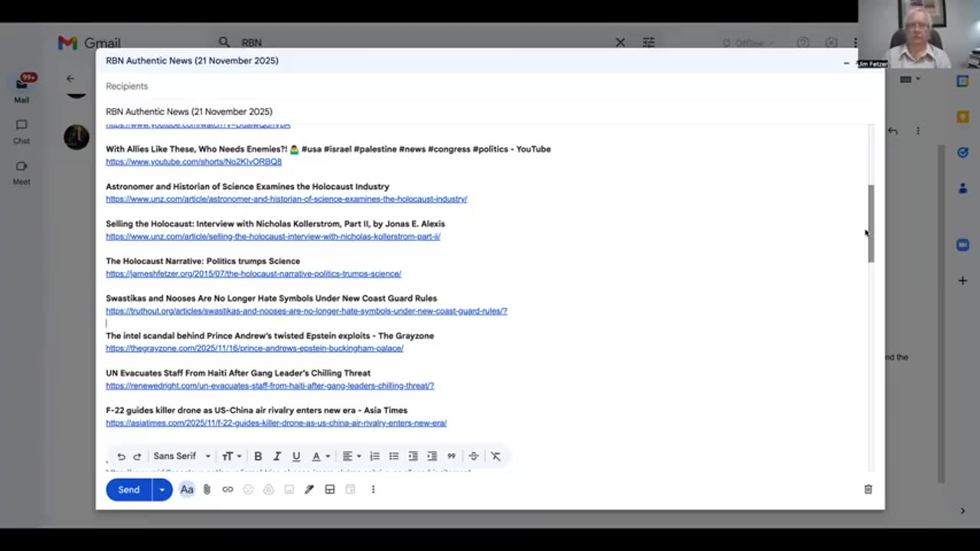The height and width of the screenshot is (551, 980).
Task: Redo the last edit in compose
Action: [137, 456]
